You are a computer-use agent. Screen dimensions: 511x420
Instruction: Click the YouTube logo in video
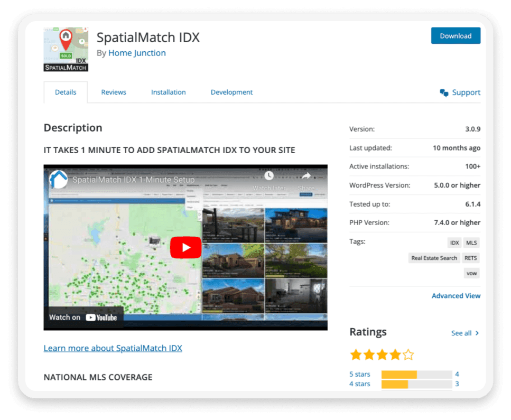101,318
